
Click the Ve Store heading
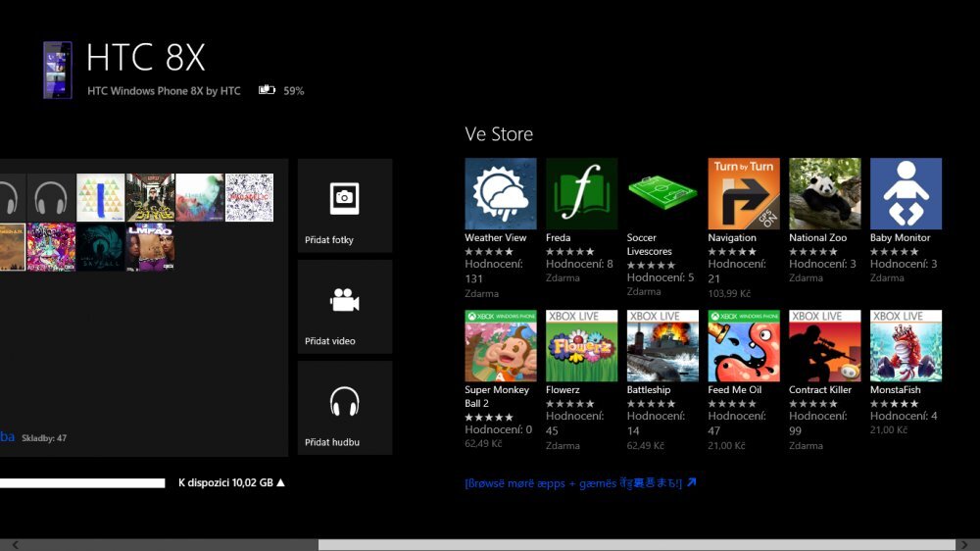click(x=499, y=134)
